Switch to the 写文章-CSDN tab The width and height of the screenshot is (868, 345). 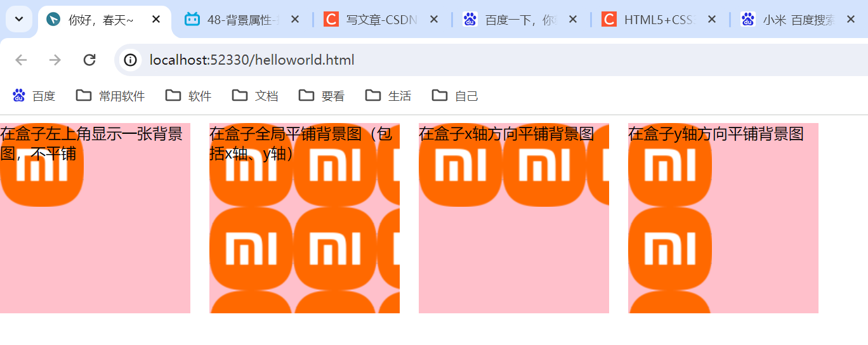click(382, 20)
